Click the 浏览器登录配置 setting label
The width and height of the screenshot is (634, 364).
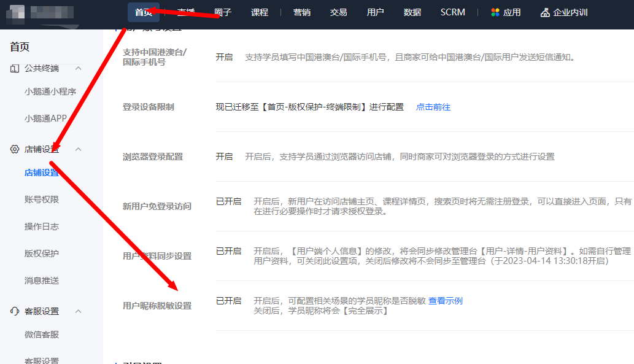click(x=153, y=157)
